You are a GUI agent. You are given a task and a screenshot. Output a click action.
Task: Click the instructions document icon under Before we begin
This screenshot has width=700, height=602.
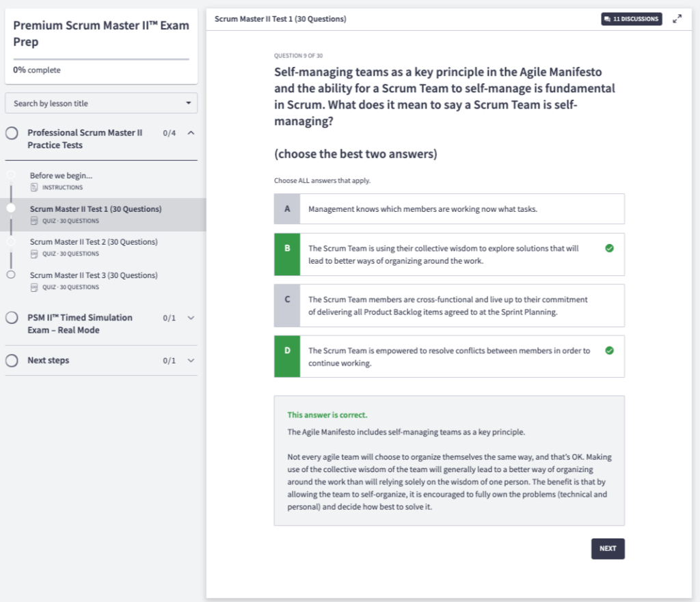point(34,187)
